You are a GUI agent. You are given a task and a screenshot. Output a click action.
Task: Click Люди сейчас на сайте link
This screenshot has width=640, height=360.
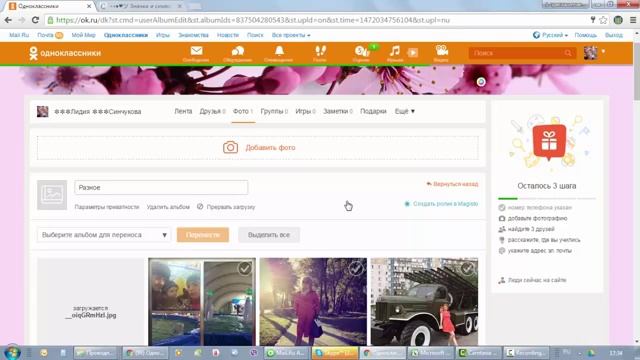point(537,280)
